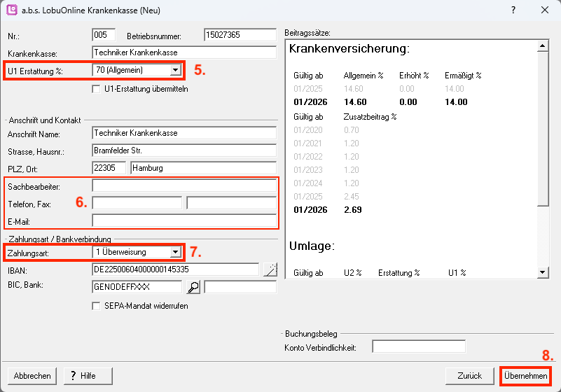The width and height of the screenshot is (561, 392).
Task: Expand the Zahlungsart dropdown list
Action: click(x=175, y=252)
